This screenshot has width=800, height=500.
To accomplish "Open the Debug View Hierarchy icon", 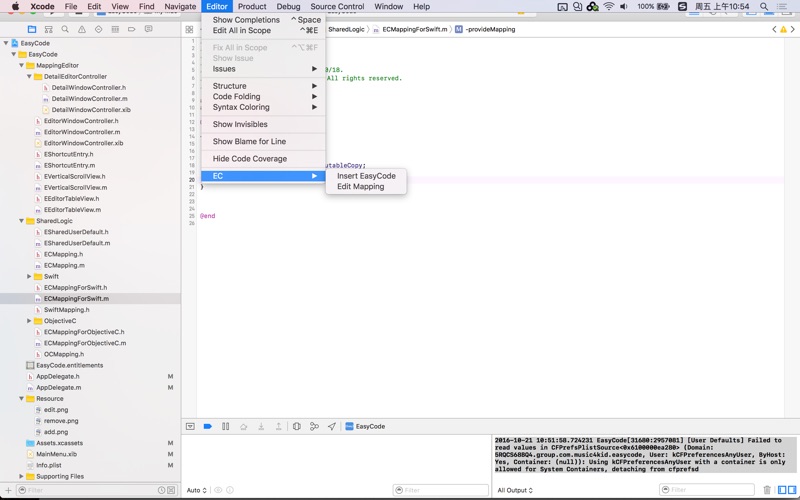I will pos(296,427).
